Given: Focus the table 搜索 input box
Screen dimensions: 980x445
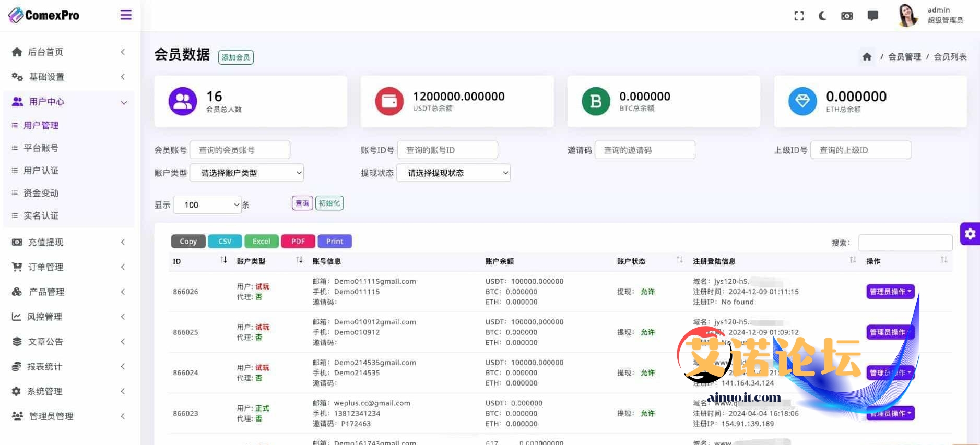Looking at the screenshot, I should 905,243.
